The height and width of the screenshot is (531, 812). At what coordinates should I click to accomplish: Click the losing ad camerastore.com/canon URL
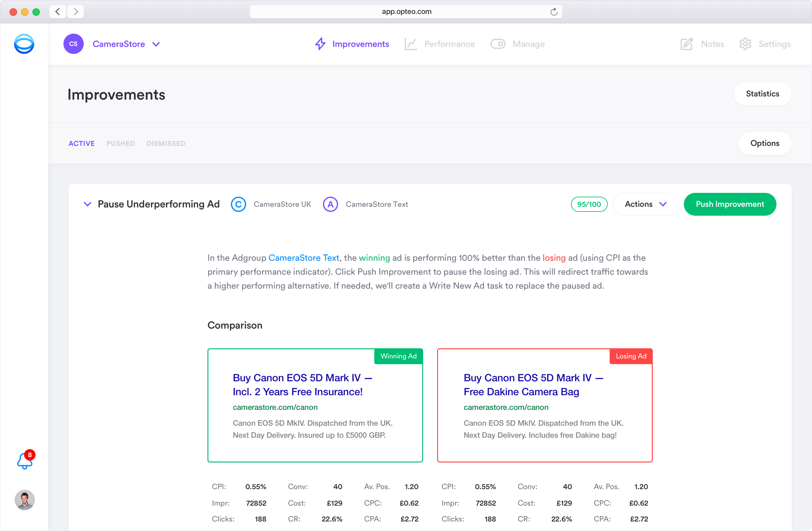pos(506,407)
